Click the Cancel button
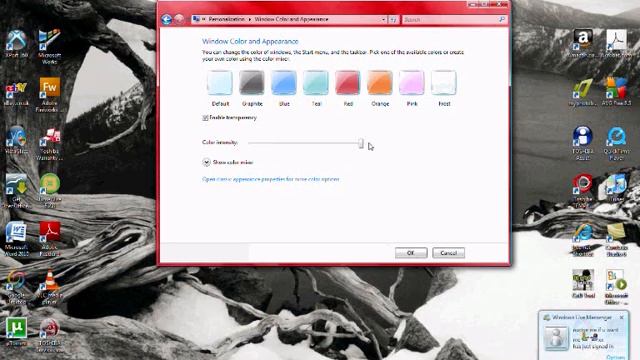 [x=448, y=253]
